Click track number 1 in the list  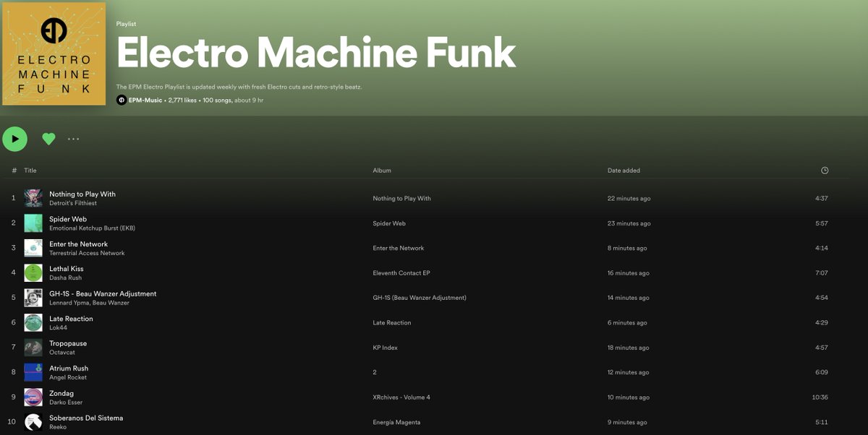(13, 198)
